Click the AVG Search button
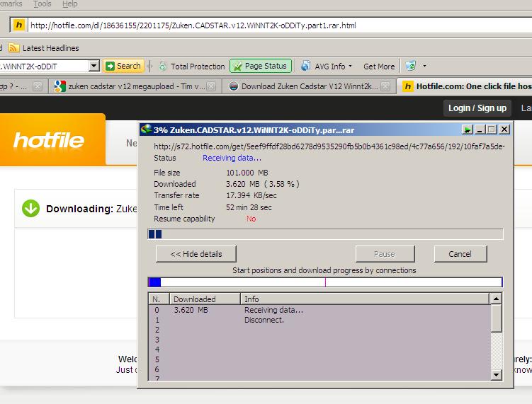Image resolution: width=532 pixels, height=404 pixels. pos(124,66)
